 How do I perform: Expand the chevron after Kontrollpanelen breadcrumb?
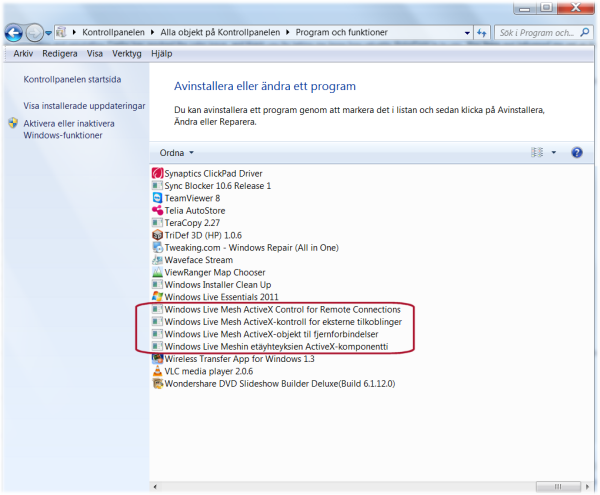152,33
